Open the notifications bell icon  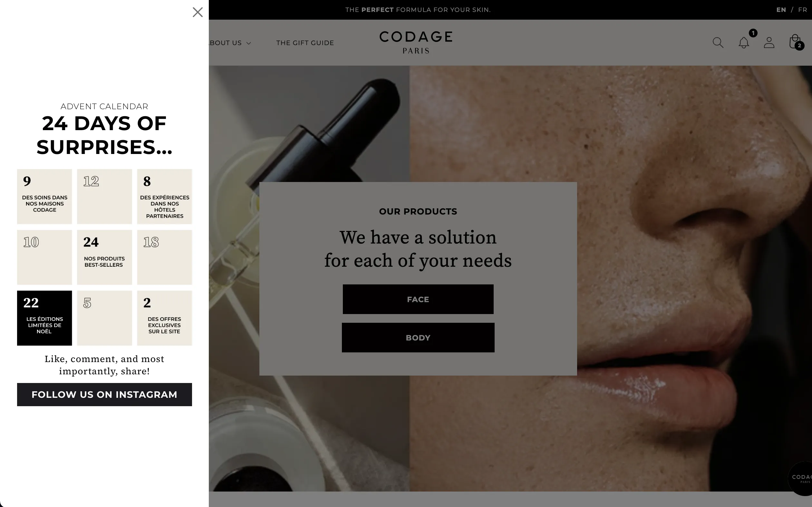click(x=744, y=43)
